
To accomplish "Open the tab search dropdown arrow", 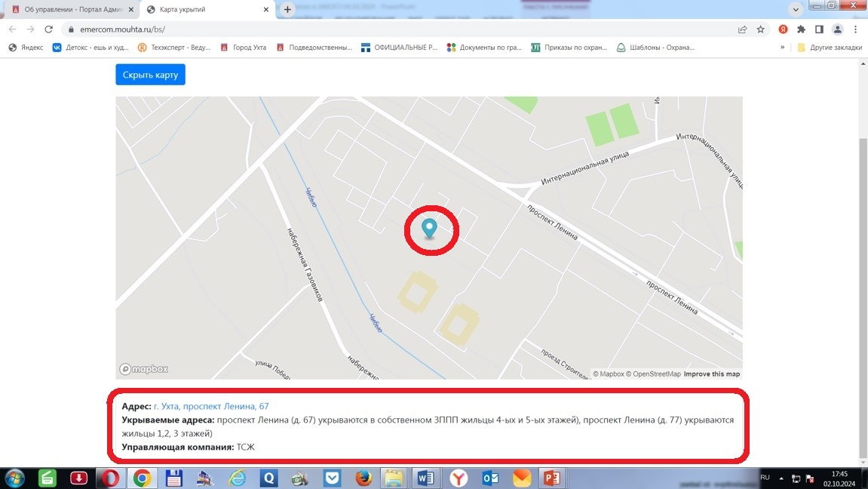I will (x=796, y=9).
